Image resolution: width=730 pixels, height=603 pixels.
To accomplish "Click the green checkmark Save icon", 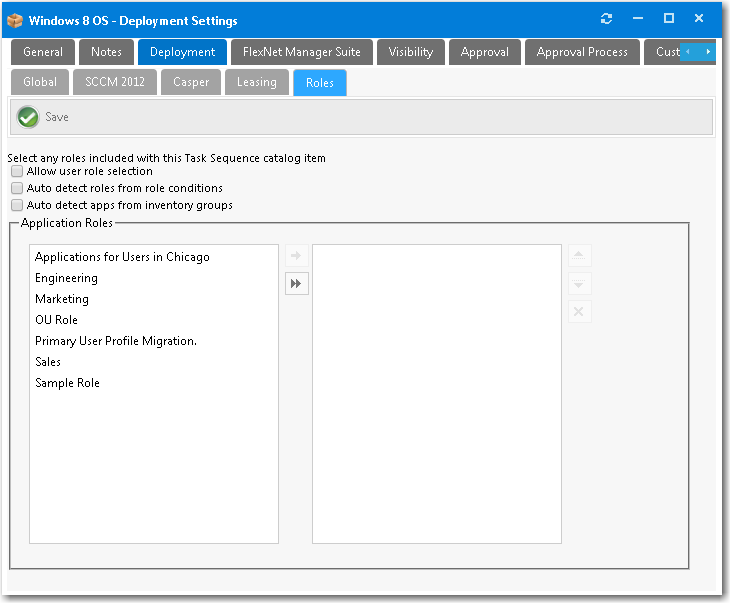I will click(x=28, y=117).
